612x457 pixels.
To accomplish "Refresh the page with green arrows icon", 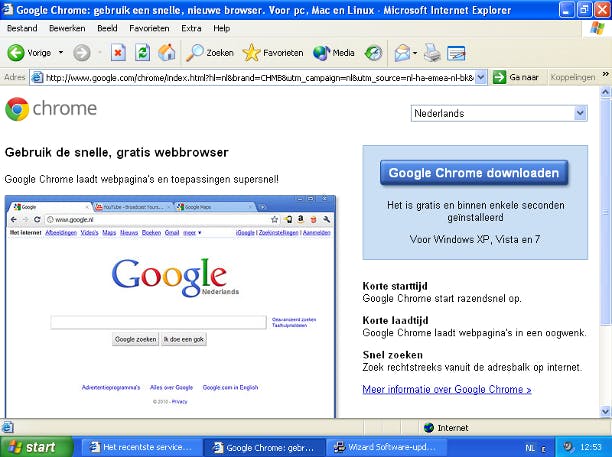I will point(142,53).
